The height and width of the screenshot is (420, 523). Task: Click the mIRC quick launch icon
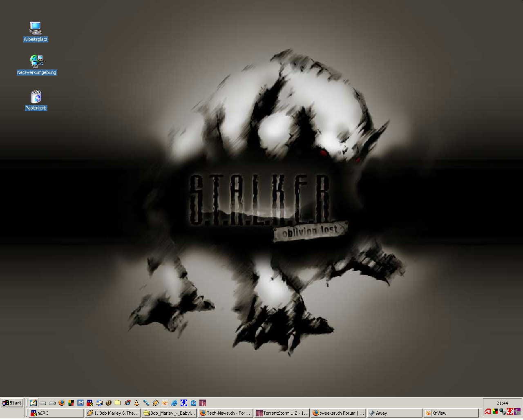point(90,403)
